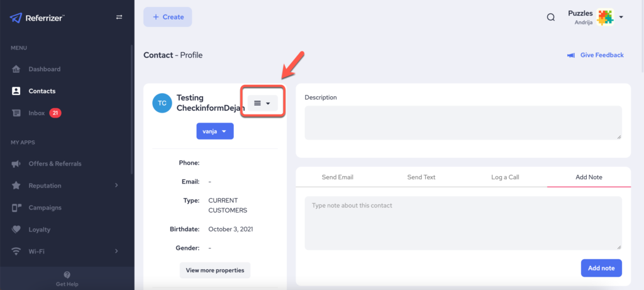The height and width of the screenshot is (290, 644).
Task: Expand the Wi-Fi submenu chevron
Action: pyautogui.click(x=117, y=252)
